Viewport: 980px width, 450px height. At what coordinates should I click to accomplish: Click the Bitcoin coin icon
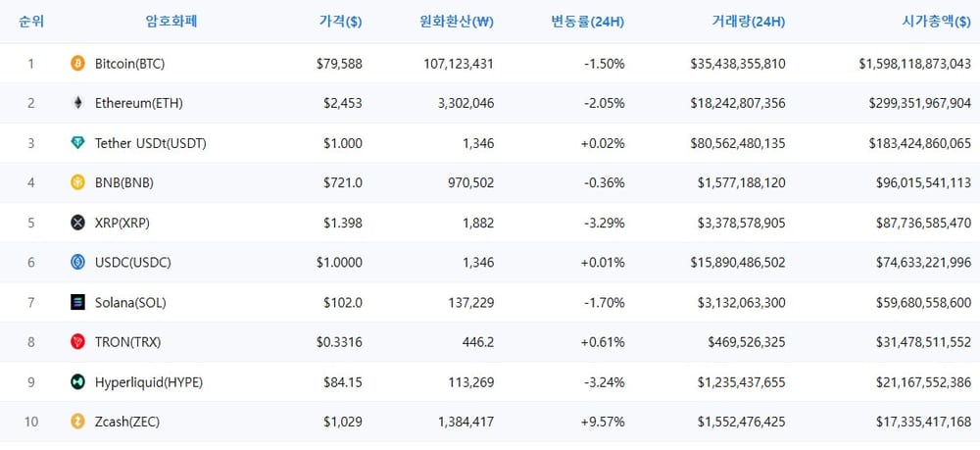(77, 63)
